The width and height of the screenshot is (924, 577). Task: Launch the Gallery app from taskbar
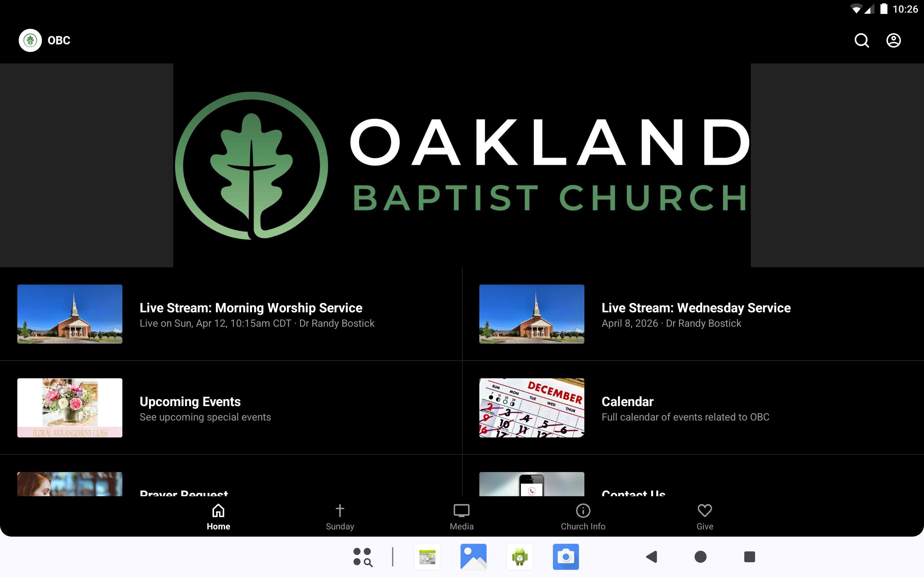(x=473, y=557)
